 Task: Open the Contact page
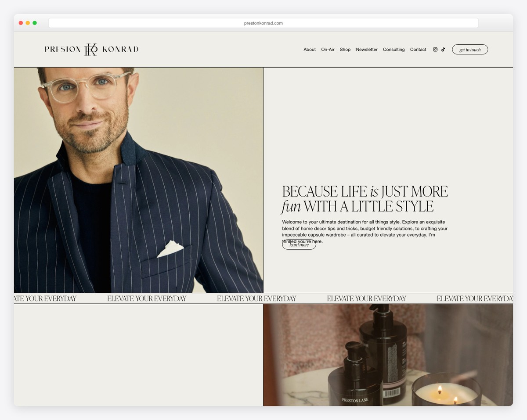(x=418, y=50)
